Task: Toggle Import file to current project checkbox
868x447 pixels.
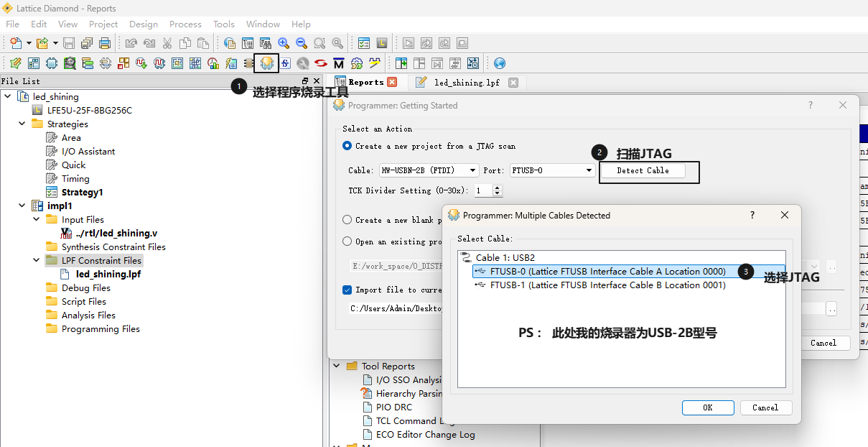Action: [x=347, y=290]
